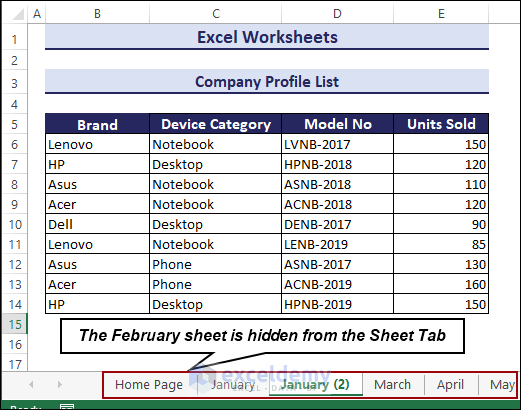Image resolution: width=521 pixels, height=410 pixels.
Task: Select the Acer cell in row 9
Action: click(97, 204)
